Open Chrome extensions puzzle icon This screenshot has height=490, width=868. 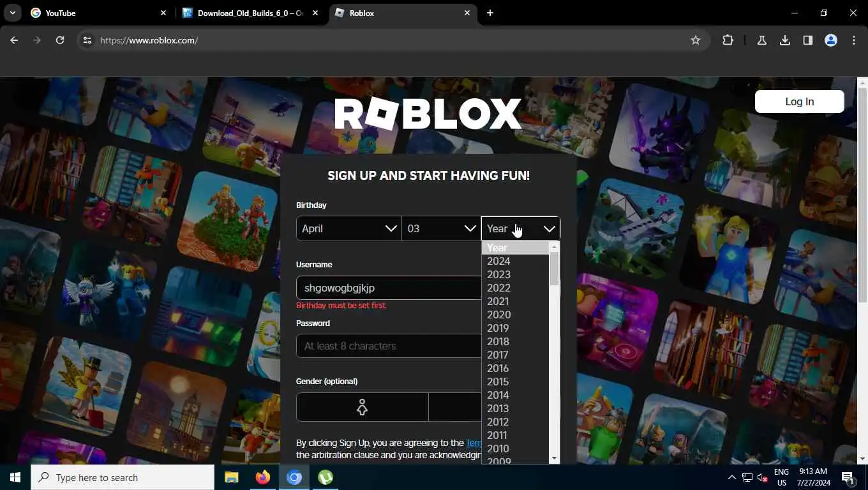click(x=728, y=40)
